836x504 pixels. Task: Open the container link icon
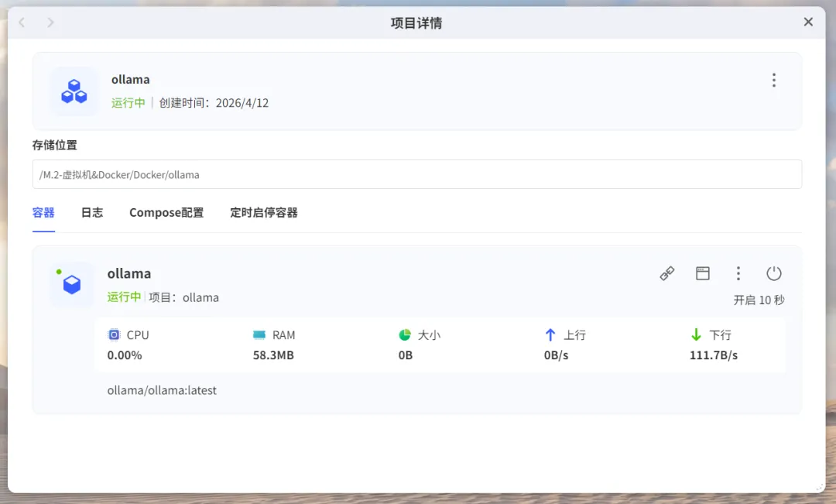(667, 273)
